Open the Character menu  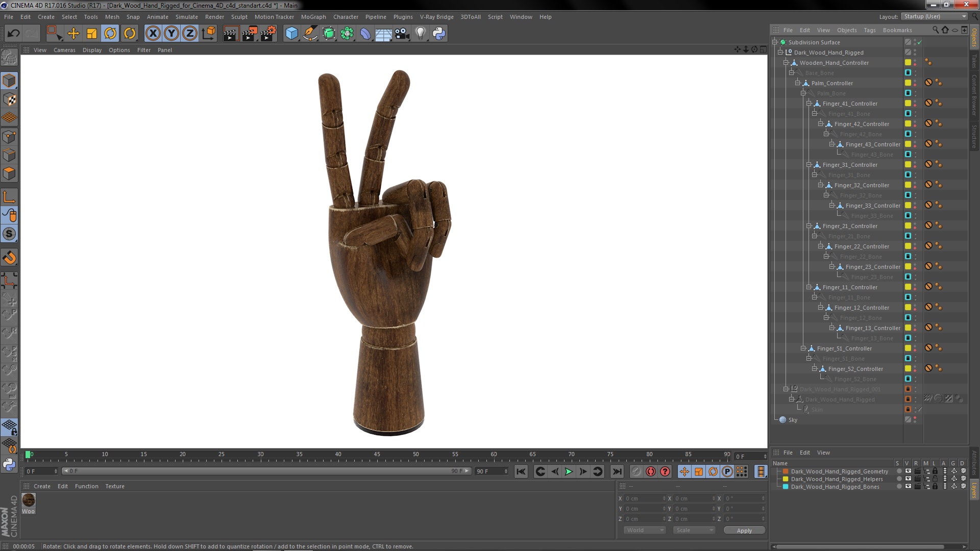coord(346,17)
